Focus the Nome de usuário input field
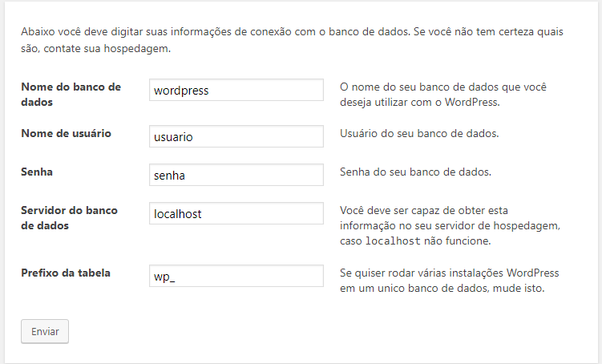The width and height of the screenshot is (602, 364). 236,137
